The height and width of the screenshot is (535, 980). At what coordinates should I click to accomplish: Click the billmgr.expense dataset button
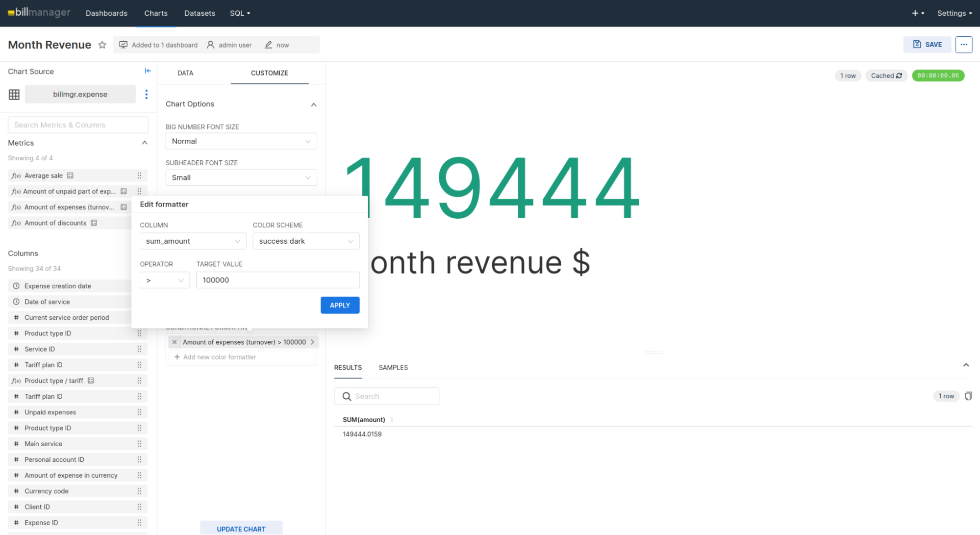click(80, 94)
